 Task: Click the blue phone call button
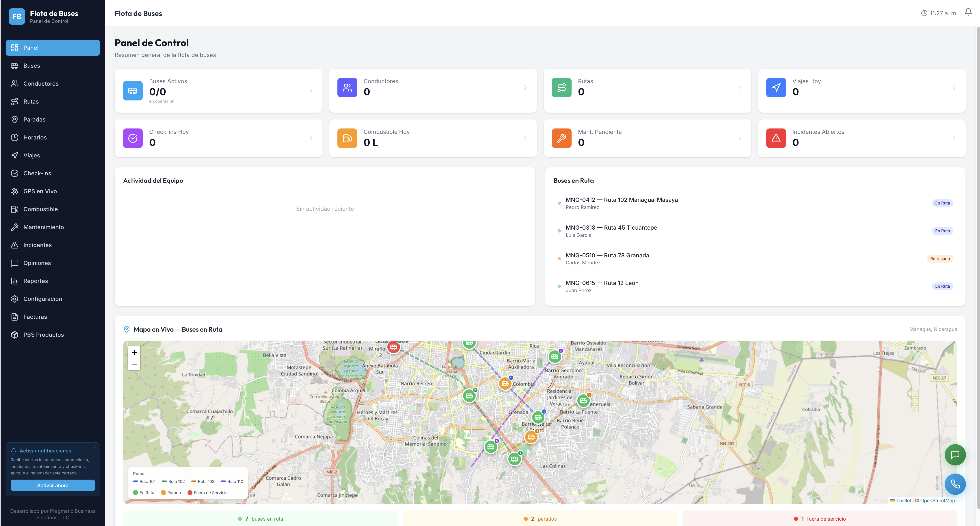(955, 484)
